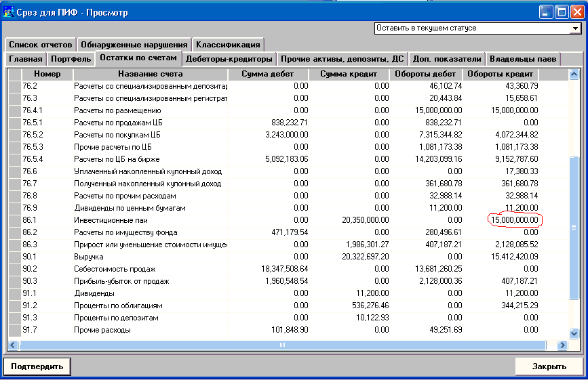Select the 'Выручка' row
The height and width of the screenshot is (380, 588).
(288, 257)
